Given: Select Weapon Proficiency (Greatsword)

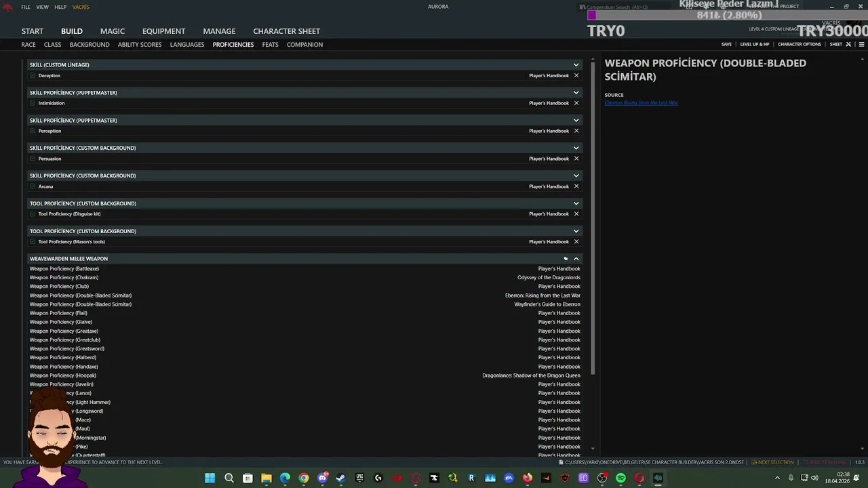Looking at the screenshot, I should (305, 348).
